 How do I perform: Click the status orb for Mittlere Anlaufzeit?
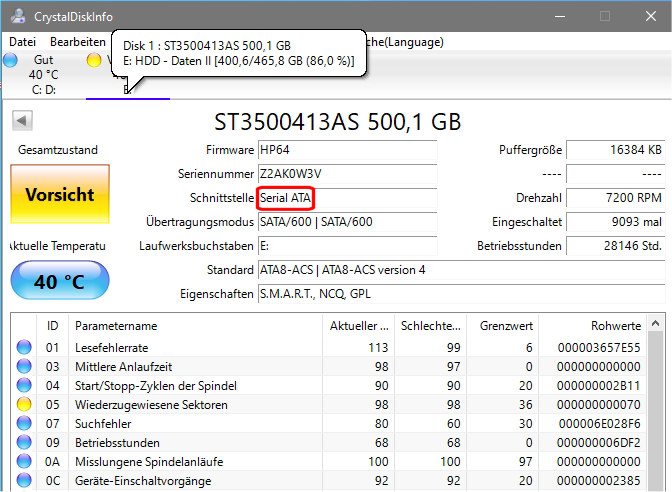pyautogui.click(x=24, y=366)
